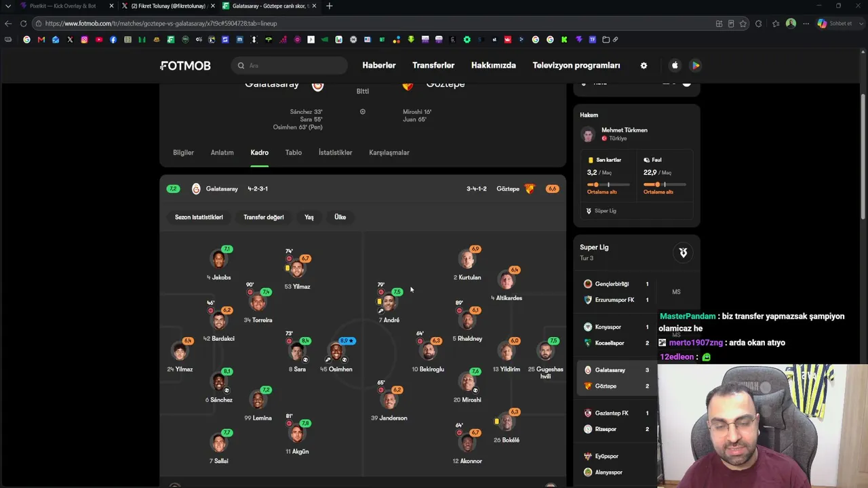
Task: Open the Hakkımızda menu
Action: click(x=494, y=66)
